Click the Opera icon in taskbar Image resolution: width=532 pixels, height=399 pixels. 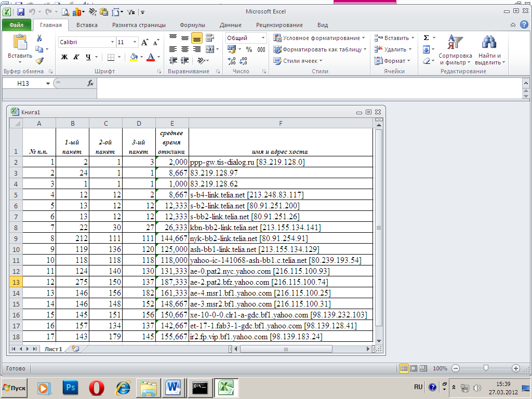coord(97,388)
